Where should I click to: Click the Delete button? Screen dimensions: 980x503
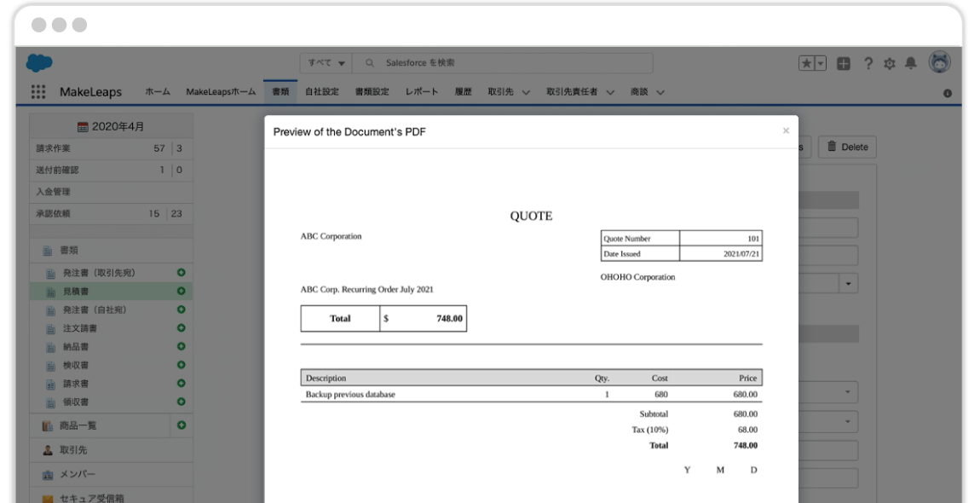pos(847,147)
